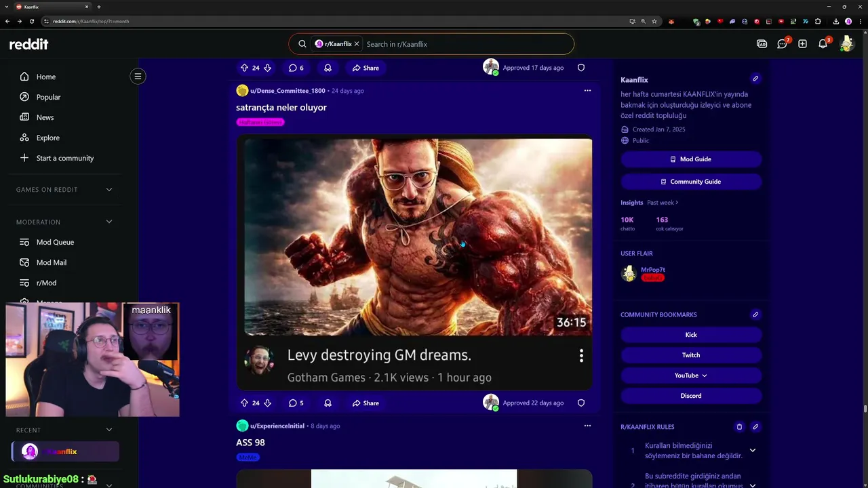868x488 pixels.
Task: Bookmark this page with the star icon
Action: tap(654, 21)
